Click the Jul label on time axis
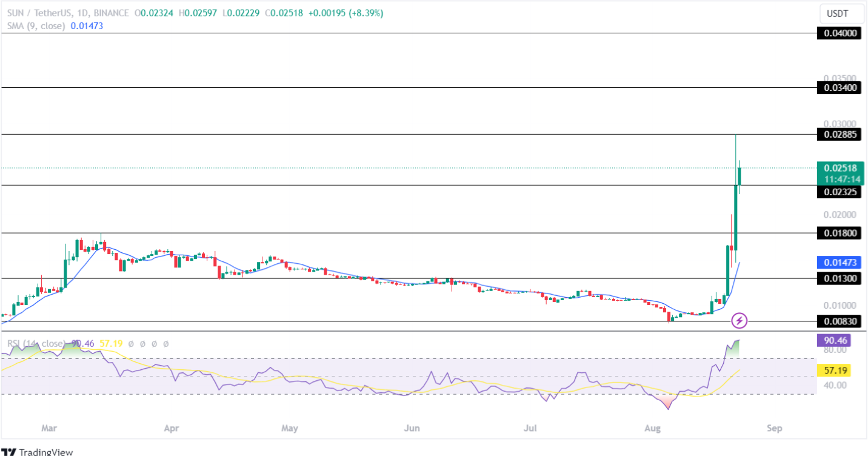 pyautogui.click(x=530, y=428)
